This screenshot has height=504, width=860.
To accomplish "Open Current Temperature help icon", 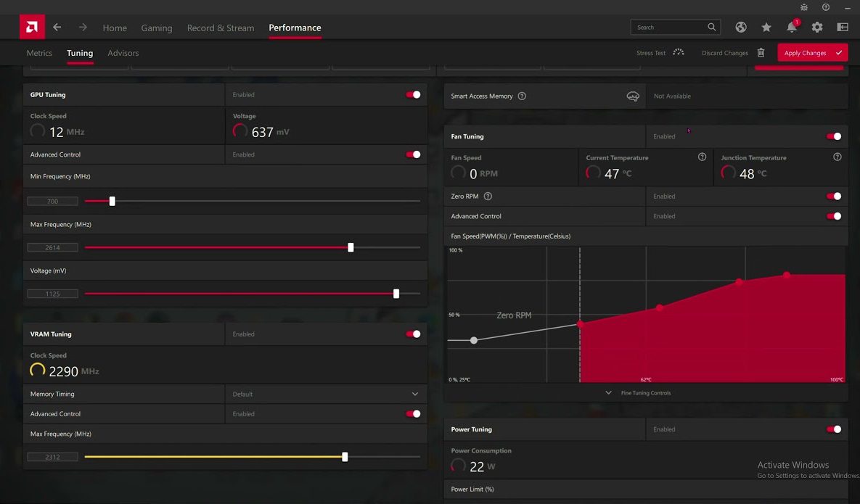I will pos(702,157).
